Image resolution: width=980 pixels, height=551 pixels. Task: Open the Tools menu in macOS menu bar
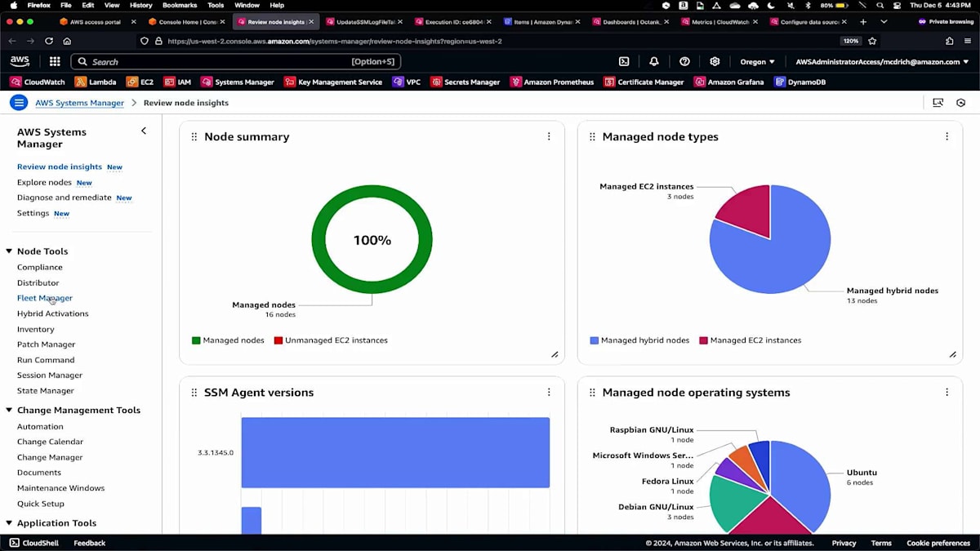click(216, 5)
